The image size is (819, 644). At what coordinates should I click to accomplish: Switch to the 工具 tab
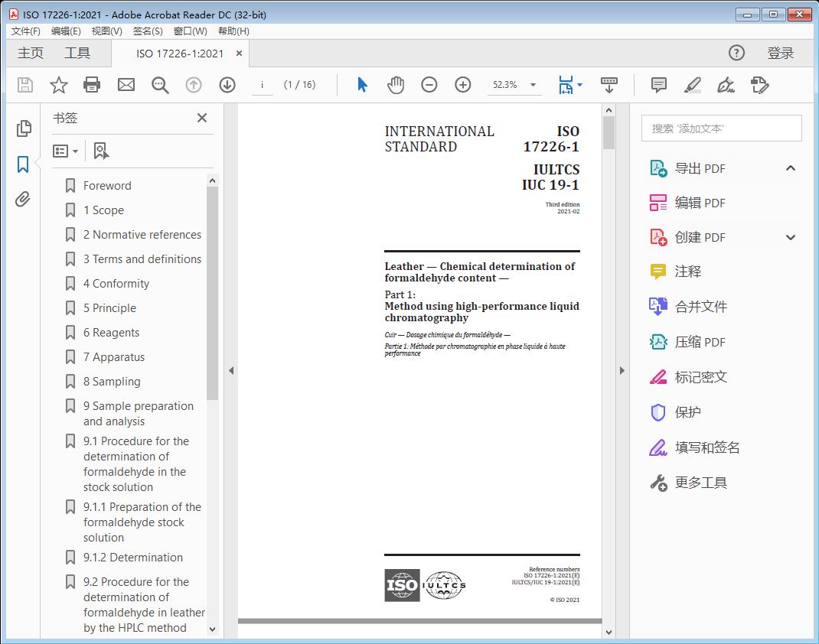[x=77, y=53]
